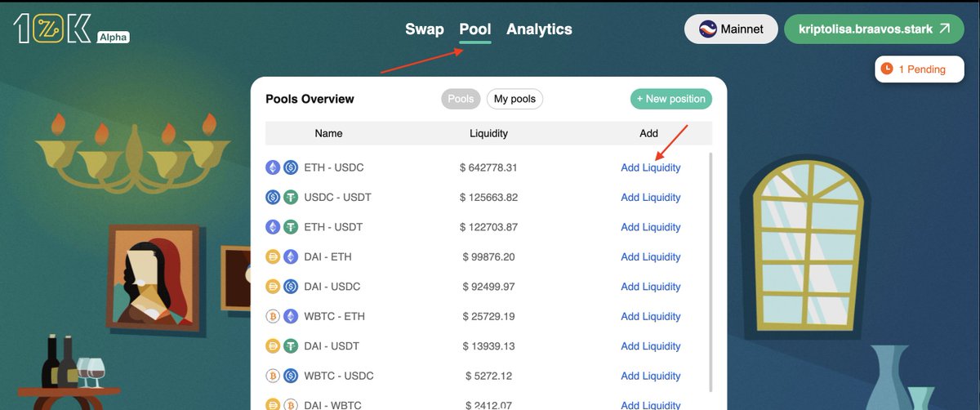
Task: Click the DAI - ETH pool name
Action: (327, 256)
